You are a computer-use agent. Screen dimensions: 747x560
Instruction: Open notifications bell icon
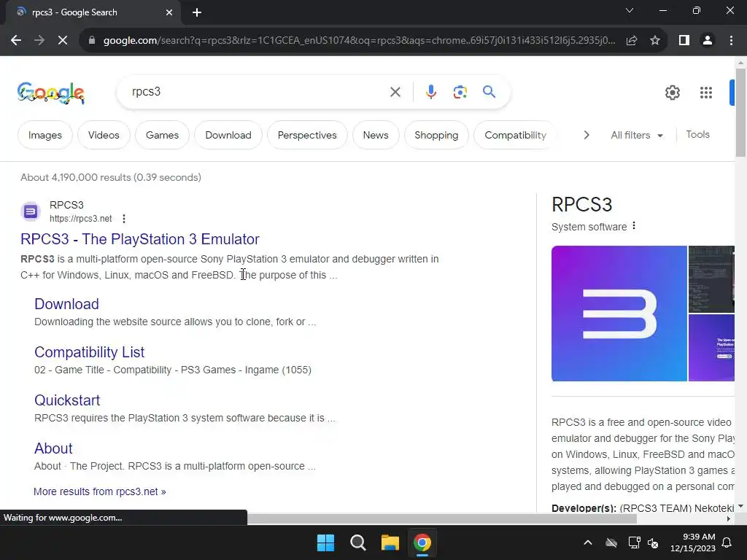tap(727, 542)
